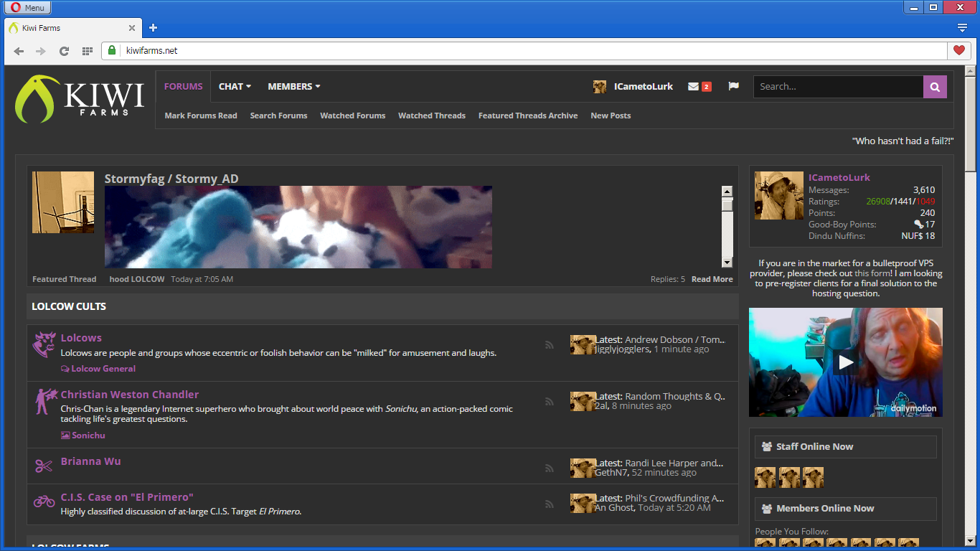Bookmark page with the heart icon
Viewport: 980px width, 551px height.
pyautogui.click(x=958, y=51)
